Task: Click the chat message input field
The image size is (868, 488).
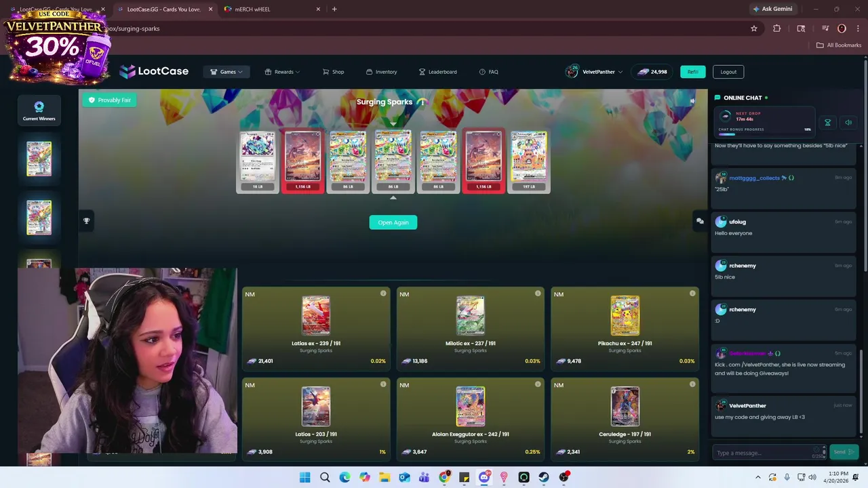Action: click(769, 453)
